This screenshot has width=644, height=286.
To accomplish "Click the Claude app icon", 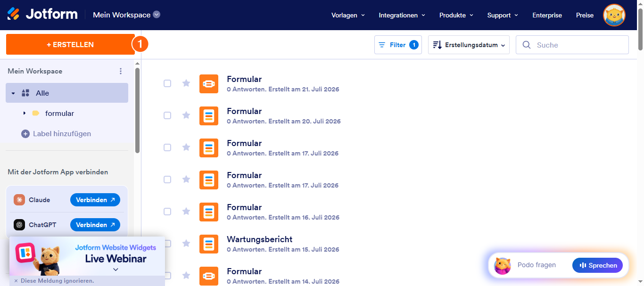I will tap(19, 200).
